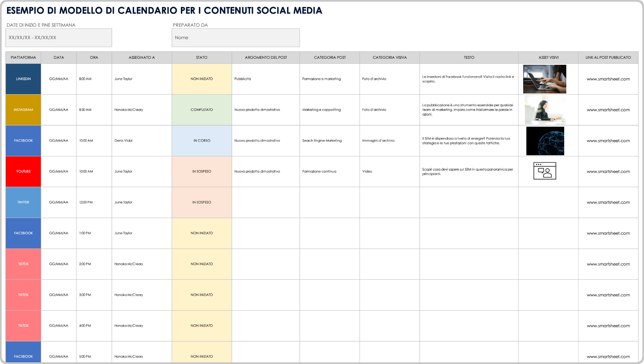This screenshot has width=644, height=364.
Task: Select the YOUTUBE platform cell
Action: (23, 172)
